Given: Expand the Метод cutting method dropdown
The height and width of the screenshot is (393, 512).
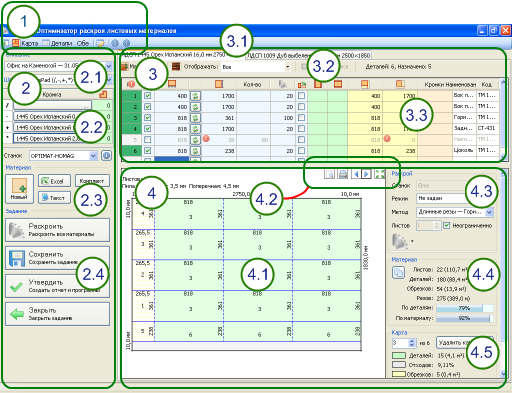Looking at the screenshot, I should point(489,212).
